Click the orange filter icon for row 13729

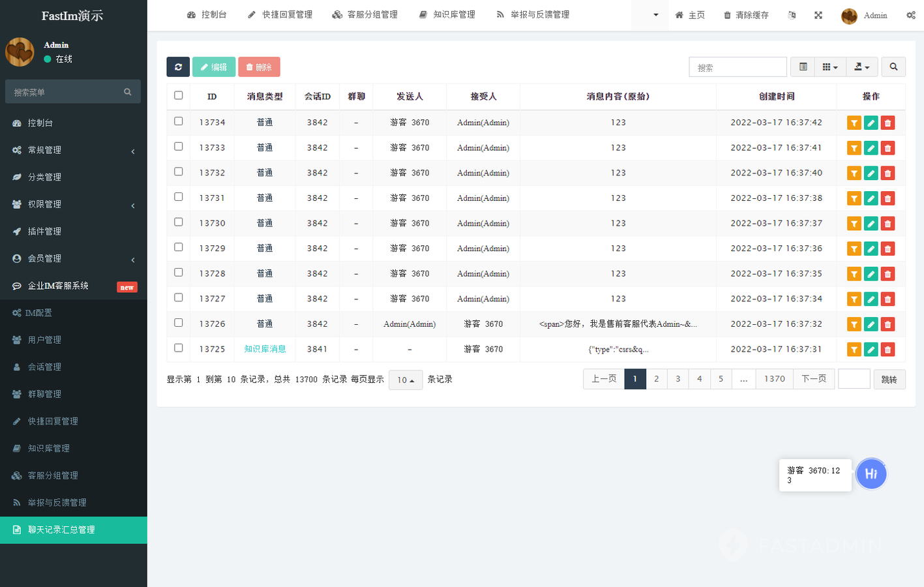pos(854,249)
